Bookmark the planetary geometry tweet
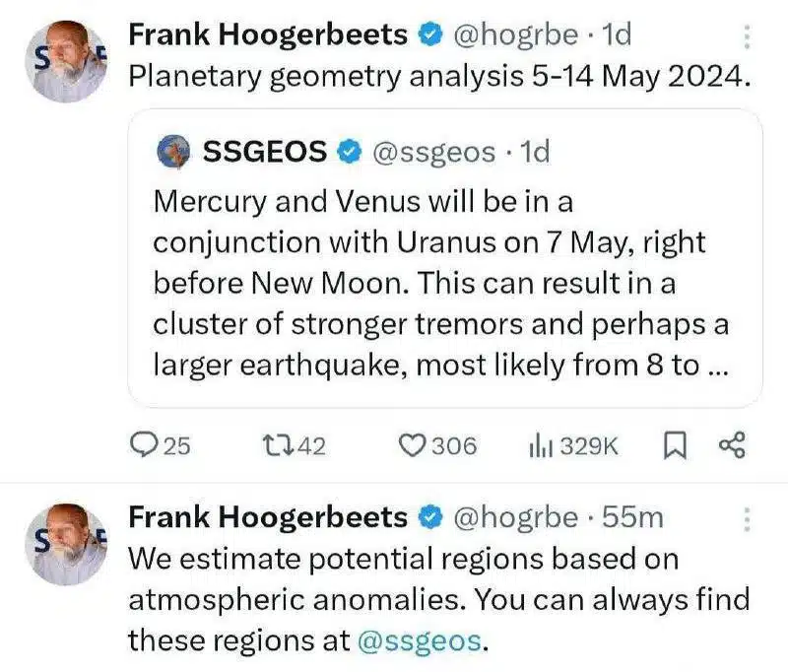Screen dimensions: 788x672 pos(675,445)
